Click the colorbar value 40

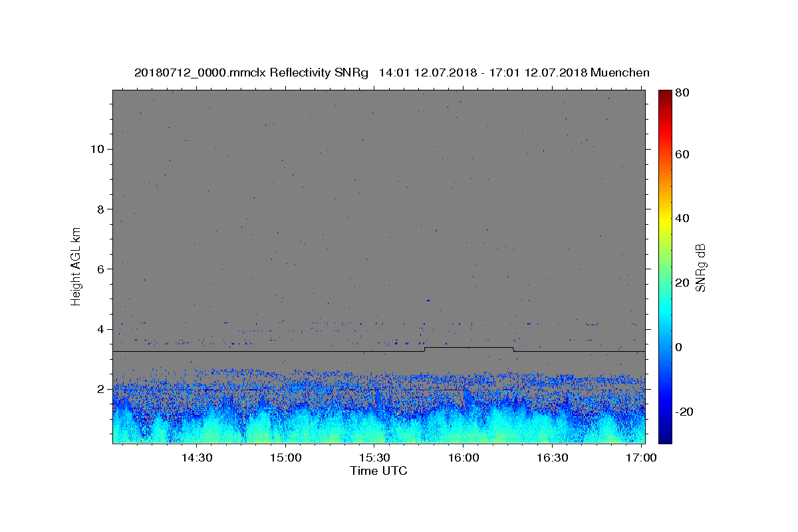[683, 218]
